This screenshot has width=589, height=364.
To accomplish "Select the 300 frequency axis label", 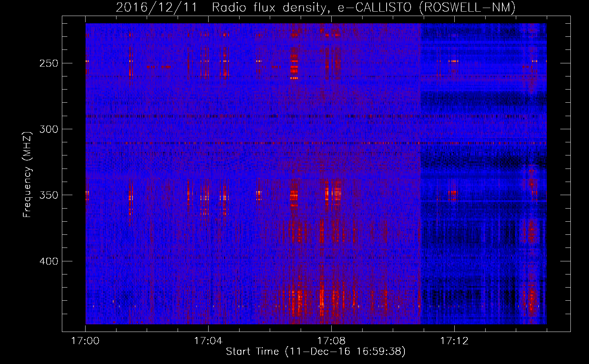I will tap(48, 129).
